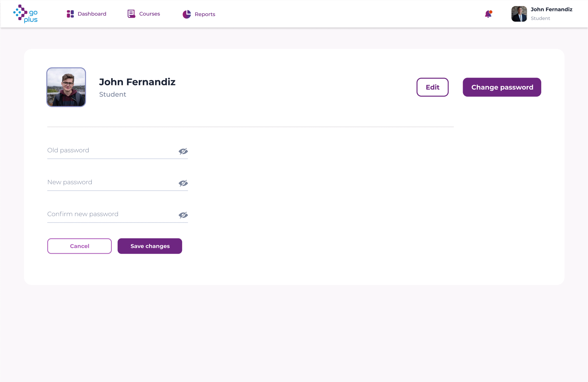The height and width of the screenshot is (382, 588).
Task: Click the Reports pie chart icon
Action: [x=187, y=14]
